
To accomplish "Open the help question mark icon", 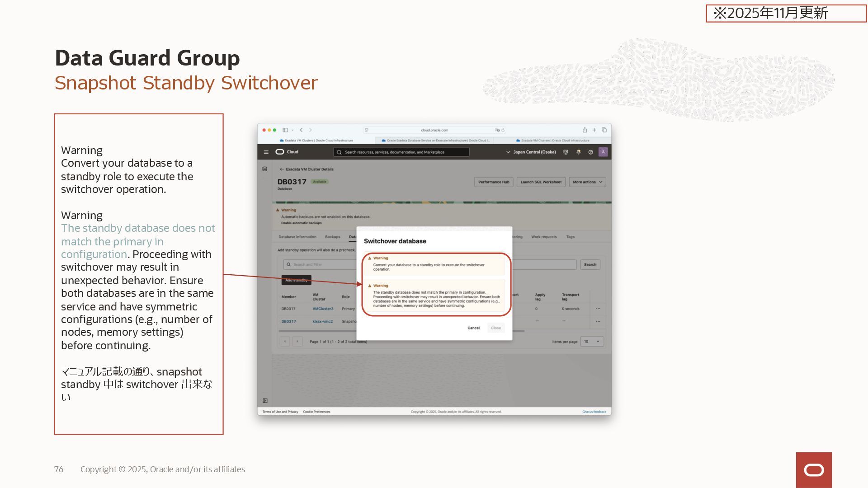I will click(590, 152).
